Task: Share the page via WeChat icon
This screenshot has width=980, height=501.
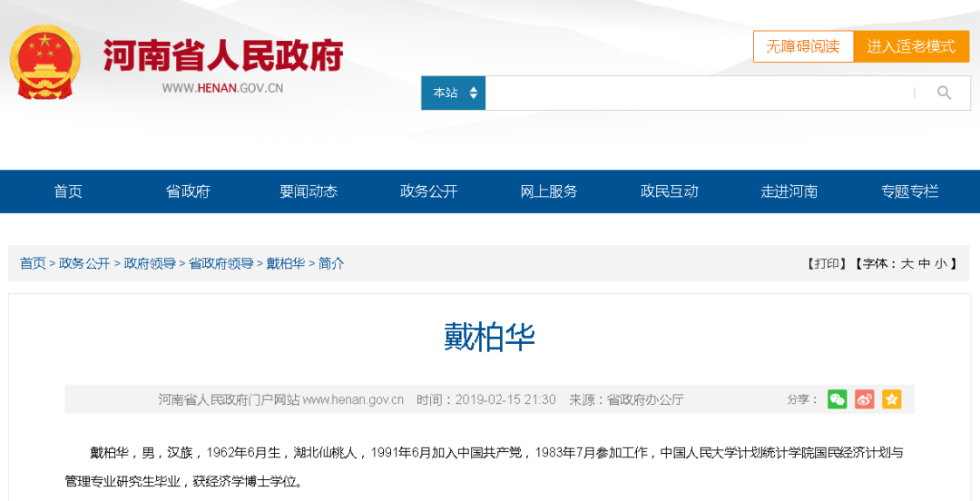Action: pyautogui.click(x=837, y=399)
